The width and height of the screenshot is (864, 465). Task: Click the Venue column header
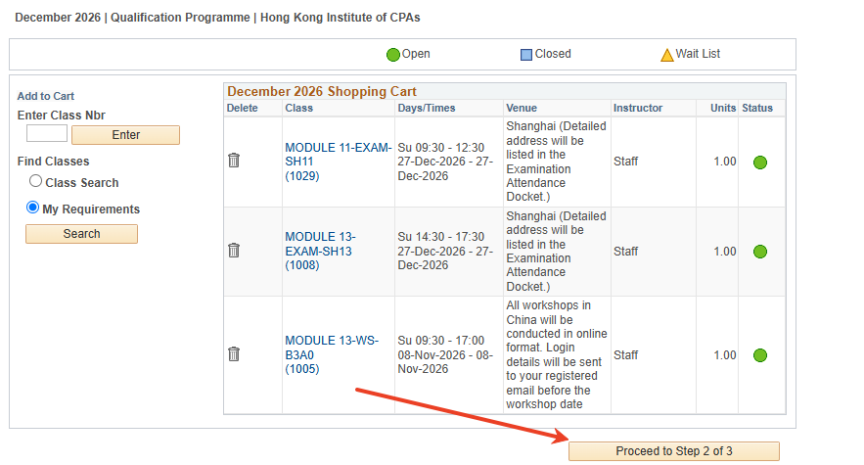521,108
